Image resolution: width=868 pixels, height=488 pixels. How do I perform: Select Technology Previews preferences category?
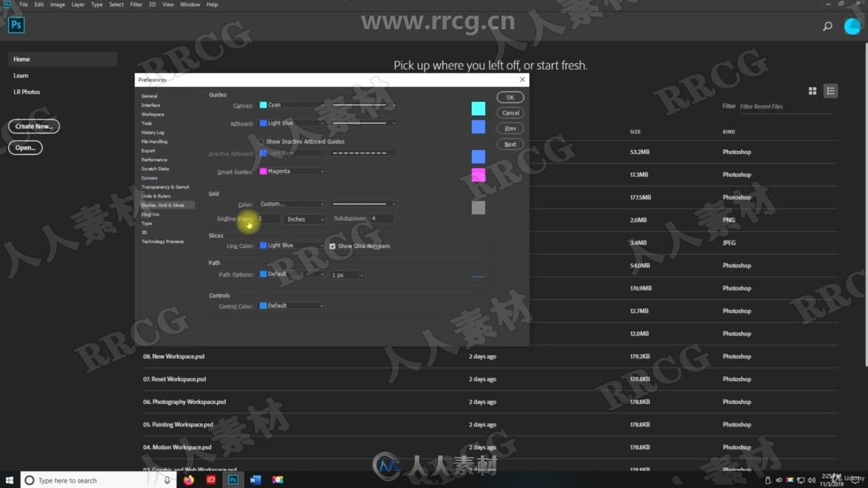click(162, 241)
